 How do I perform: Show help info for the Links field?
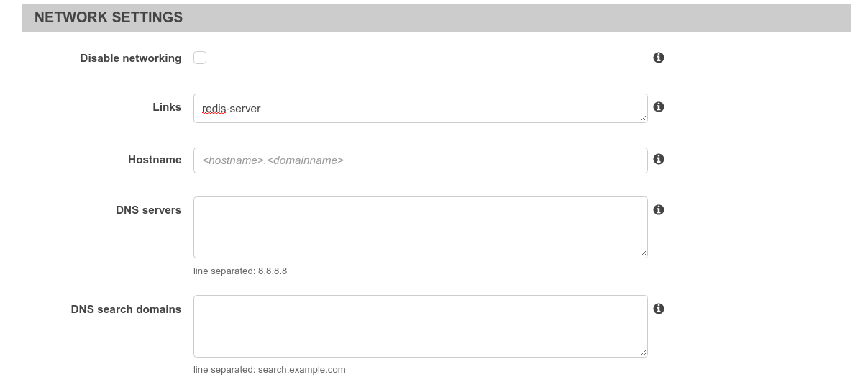tap(658, 106)
